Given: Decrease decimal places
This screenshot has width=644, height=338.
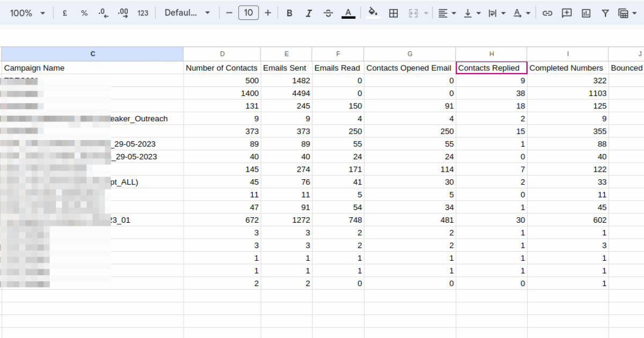Looking at the screenshot, I should [x=104, y=13].
